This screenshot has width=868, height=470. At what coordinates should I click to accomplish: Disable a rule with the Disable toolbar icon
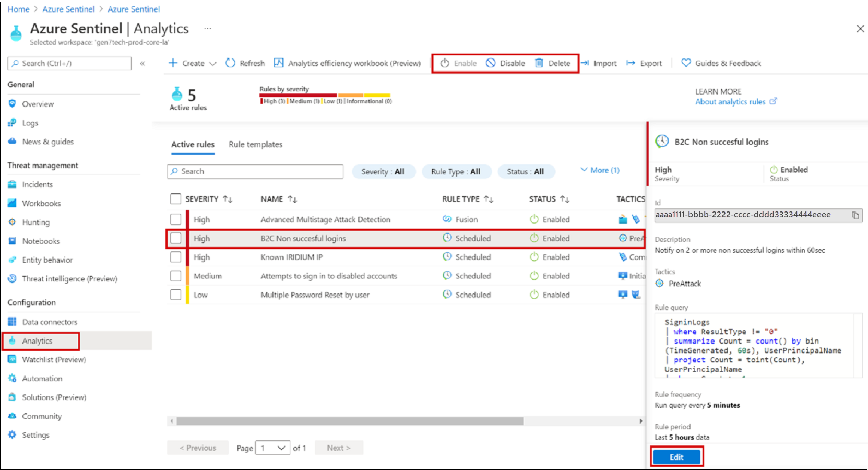[505, 63]
